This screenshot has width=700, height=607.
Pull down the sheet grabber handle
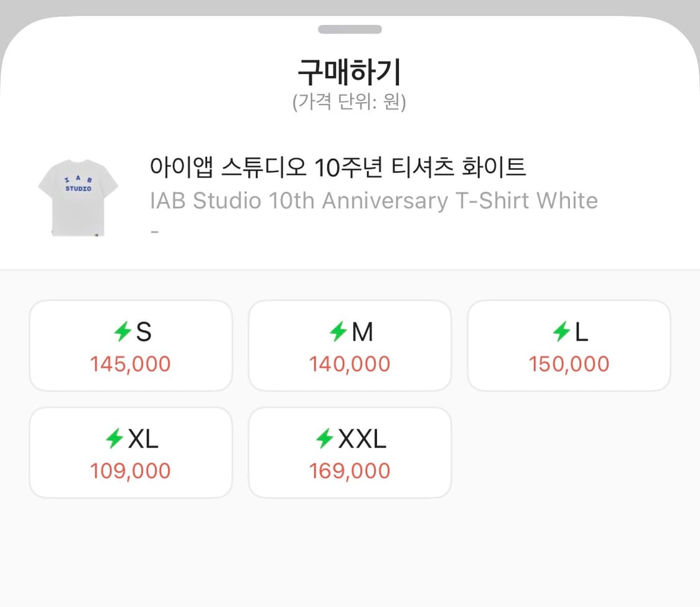coord(350,29)
